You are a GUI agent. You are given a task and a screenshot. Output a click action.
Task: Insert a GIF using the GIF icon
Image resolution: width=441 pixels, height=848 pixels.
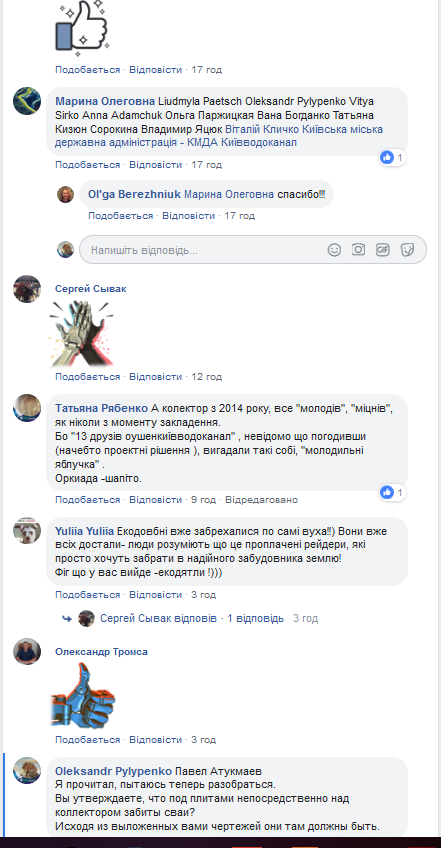(x=383, y=249)
